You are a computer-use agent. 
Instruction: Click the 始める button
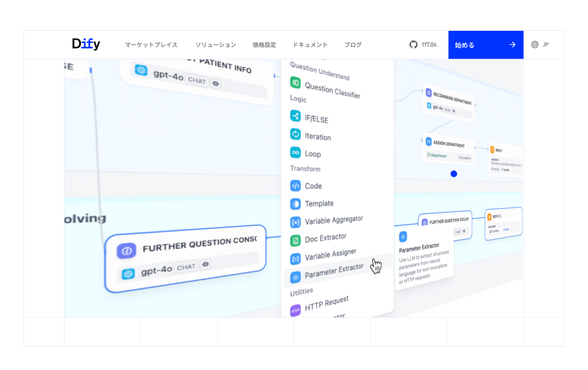click(x=486, y=45)
